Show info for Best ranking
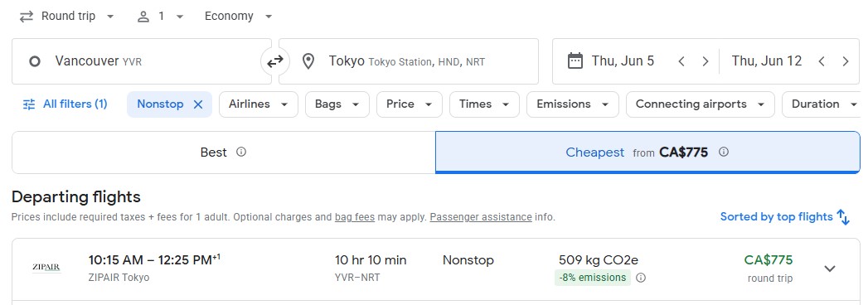The height and width of the screenshot is (305, 868). point(240,152)
